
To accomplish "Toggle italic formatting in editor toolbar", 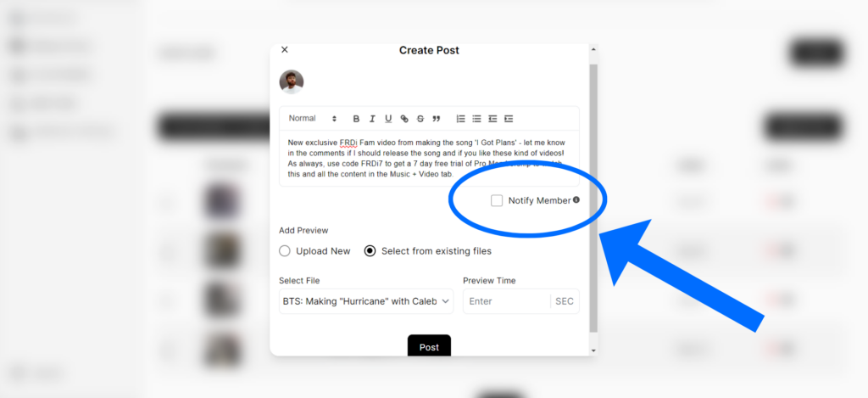I will click(372, 119).
